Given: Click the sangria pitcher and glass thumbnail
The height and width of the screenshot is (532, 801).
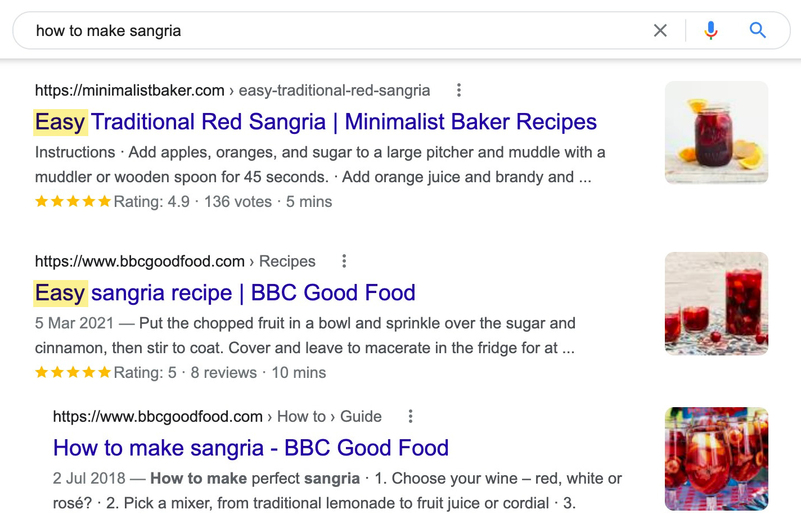Looking at the screenshot, I should [x=716, y=304].
